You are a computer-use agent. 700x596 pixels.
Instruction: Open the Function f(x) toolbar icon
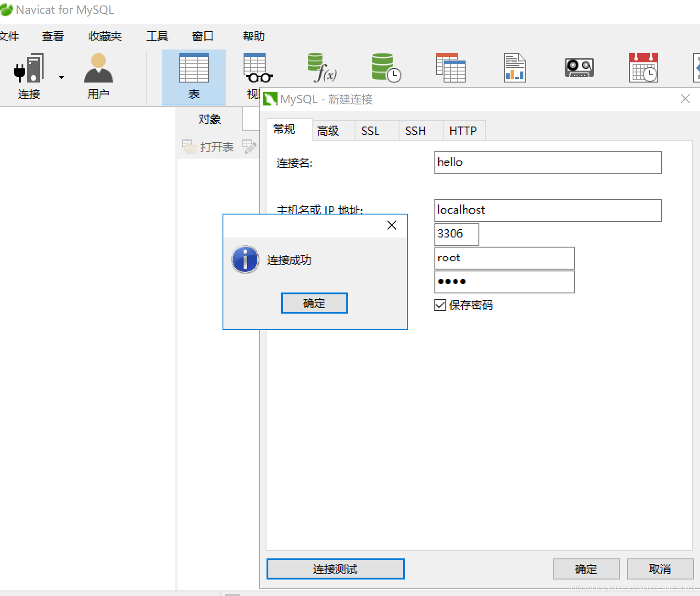(x=322, y=68)
